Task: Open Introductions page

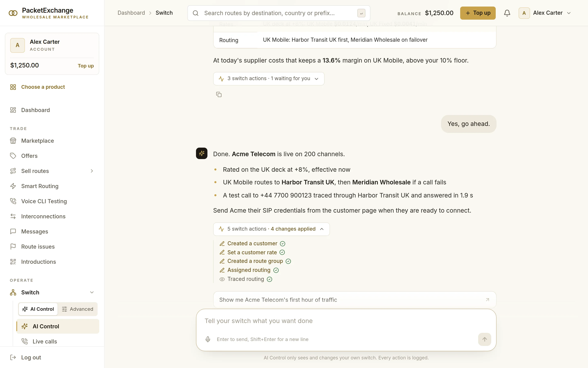Action: pos(52,262)
